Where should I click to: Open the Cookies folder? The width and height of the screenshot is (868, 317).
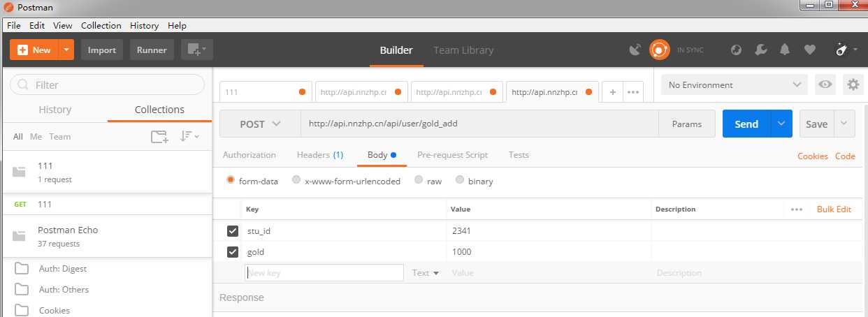tap(108, 310)
